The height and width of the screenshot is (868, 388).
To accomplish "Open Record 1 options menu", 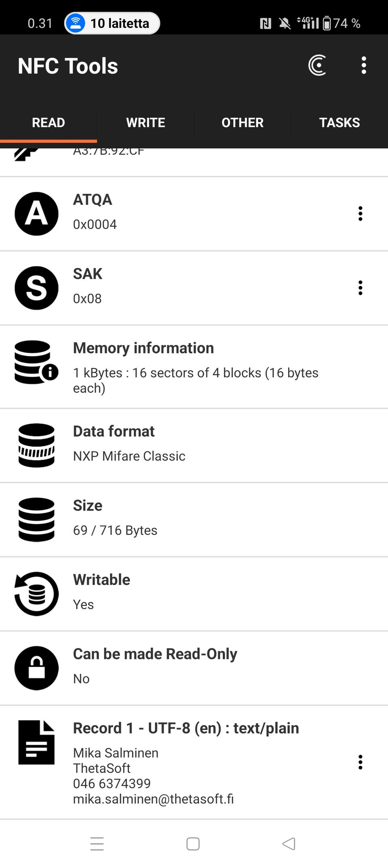I will pyautogui.click(x=360, y=762).
